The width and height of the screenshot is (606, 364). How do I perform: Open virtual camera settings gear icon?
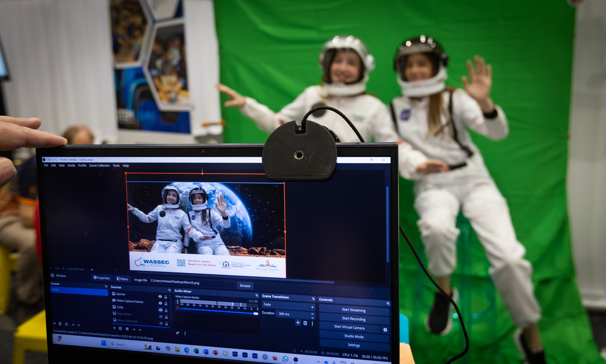[385, 330]
